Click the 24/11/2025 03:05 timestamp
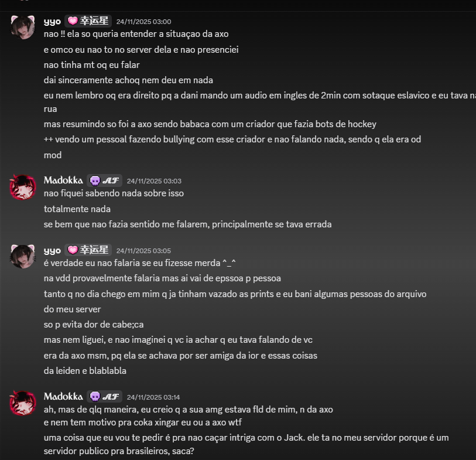The height and width of the screenshot is (460, 476). [x=143, y=251]
